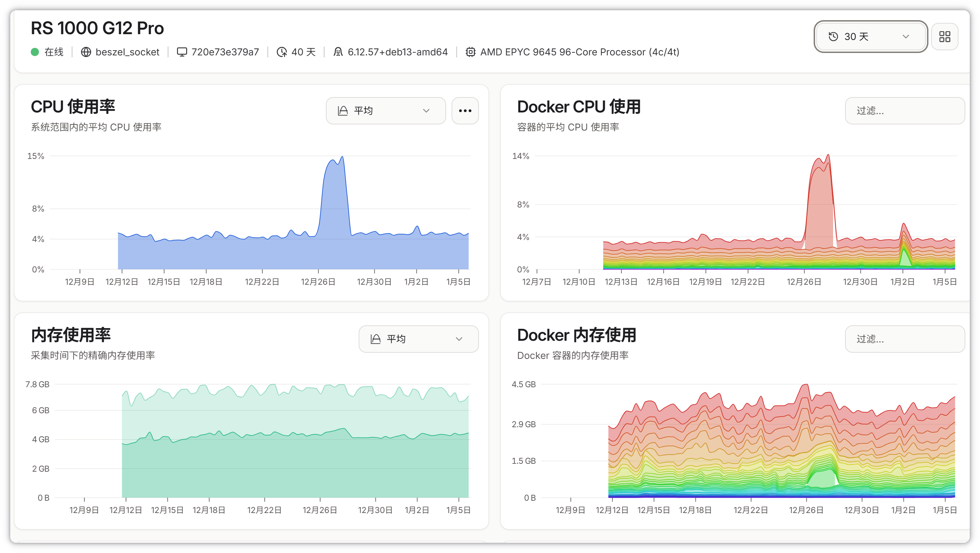Image resolution: width=980 pixels, height=553 pixels.
Task: Click the monitor icon beside 720e73e379a7
Action: (x=182, y=52)
